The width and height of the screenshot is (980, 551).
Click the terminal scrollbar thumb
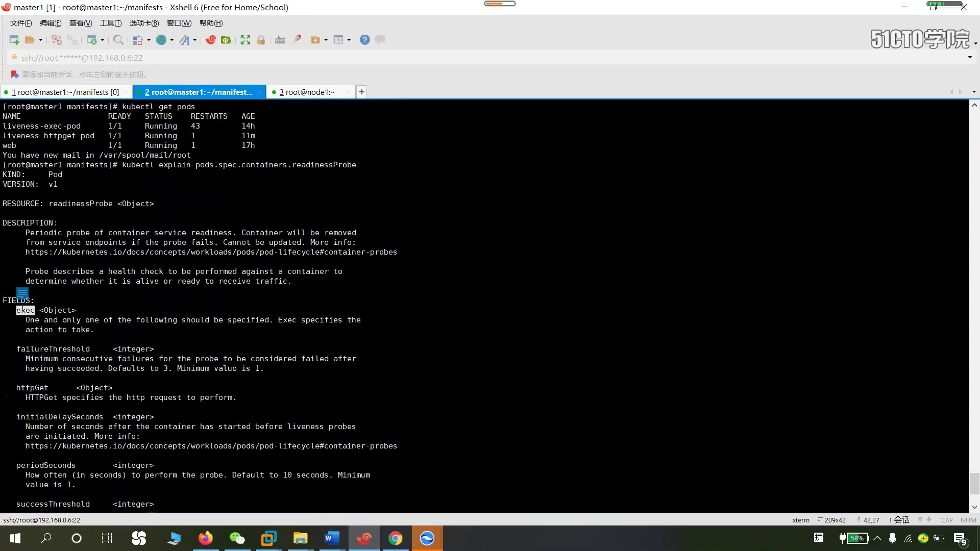click(x=974, y=483)
